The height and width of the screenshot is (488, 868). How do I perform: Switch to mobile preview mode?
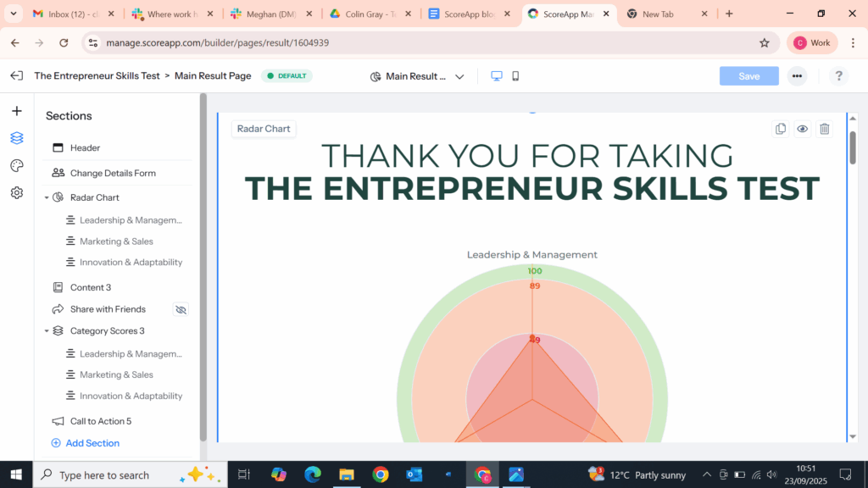tap(517, 75)
